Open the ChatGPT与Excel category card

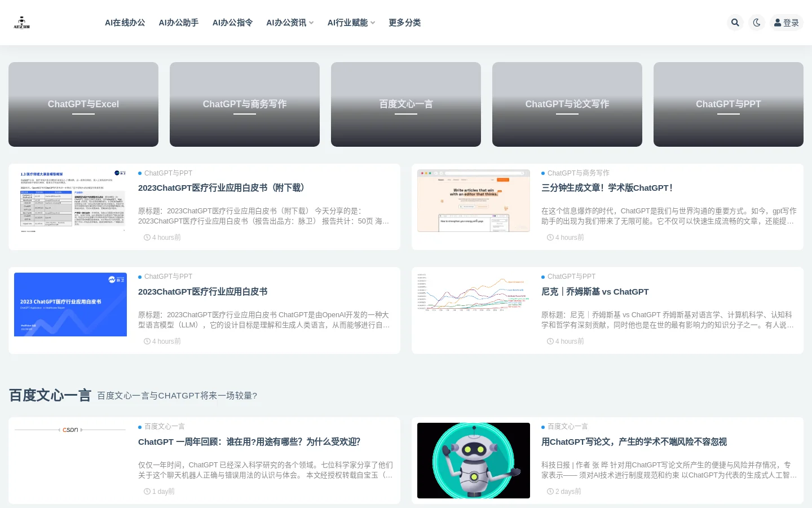coord(83,104)
